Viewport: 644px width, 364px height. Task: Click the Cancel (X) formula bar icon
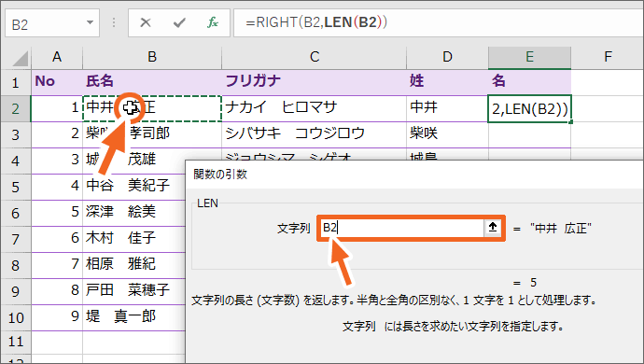click(x=146, y=22)
